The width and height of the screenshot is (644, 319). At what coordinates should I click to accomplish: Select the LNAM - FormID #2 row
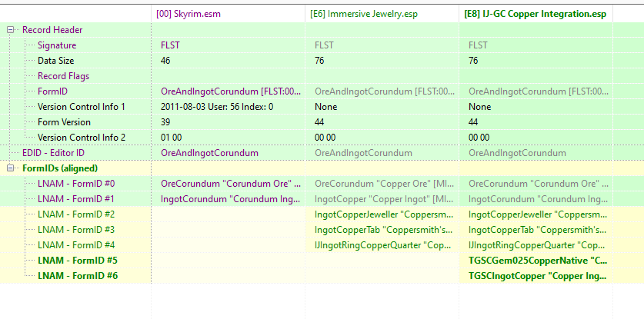point(322,214)
